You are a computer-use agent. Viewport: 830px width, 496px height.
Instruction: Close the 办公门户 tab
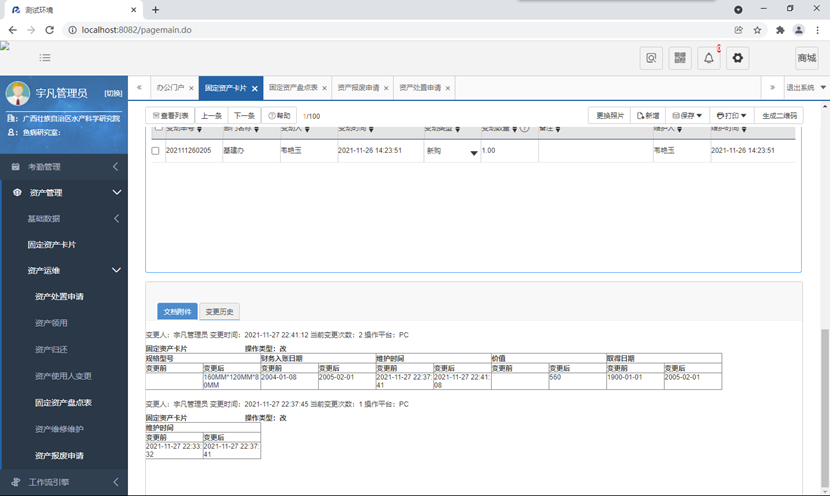click(191, 88)
